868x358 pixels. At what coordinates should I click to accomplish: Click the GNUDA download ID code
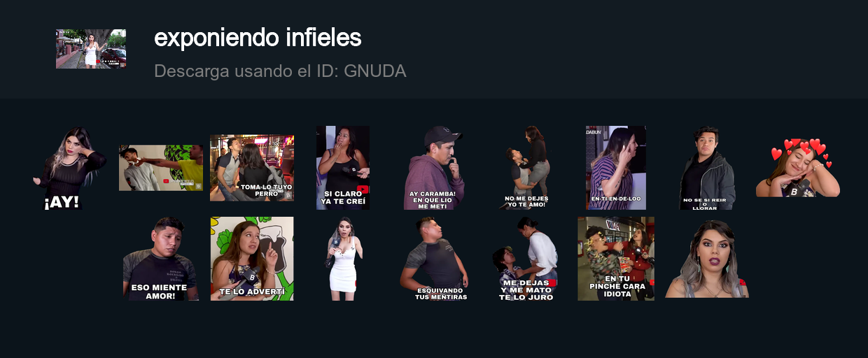(x=375, y=71)
